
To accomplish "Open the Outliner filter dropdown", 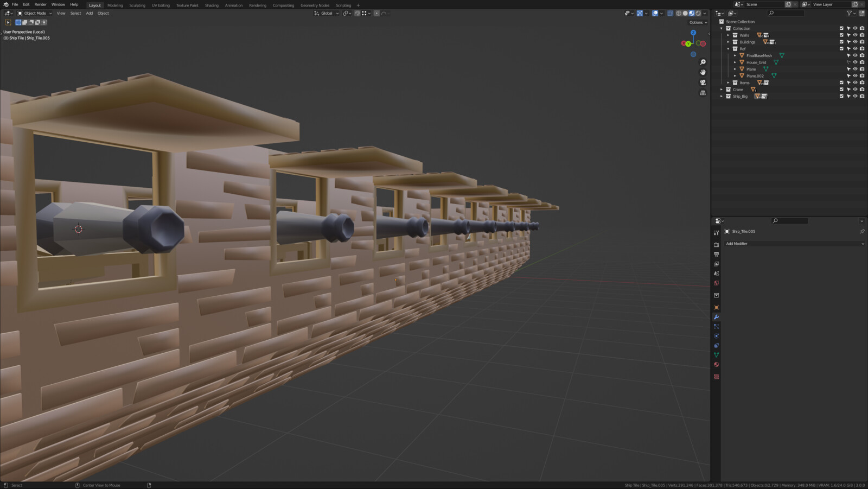I will tap(851, 13).
